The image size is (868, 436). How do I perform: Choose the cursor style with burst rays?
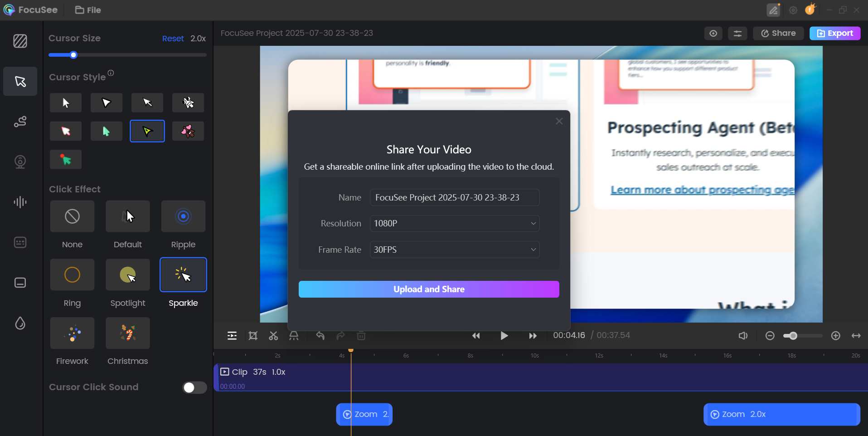(x=188, y=103)
